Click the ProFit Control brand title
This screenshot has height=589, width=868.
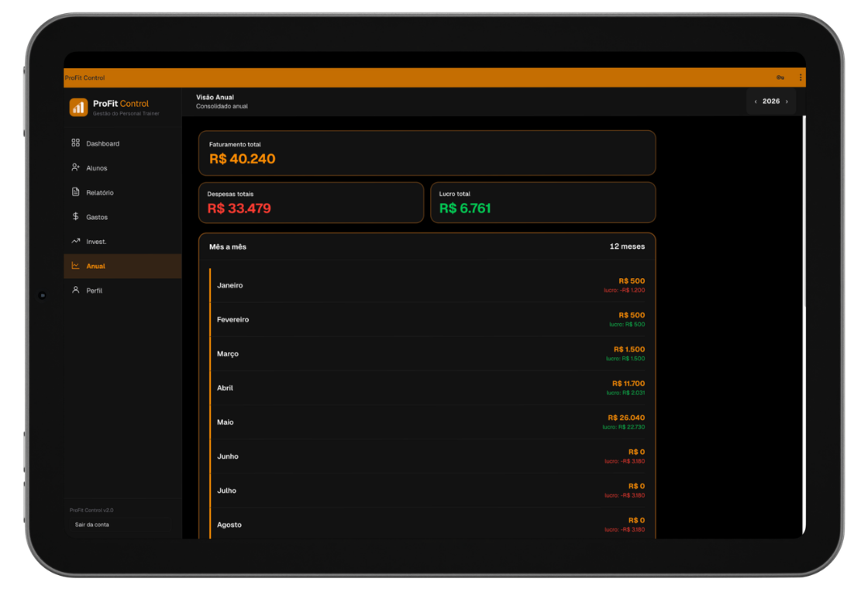(121, 104)
